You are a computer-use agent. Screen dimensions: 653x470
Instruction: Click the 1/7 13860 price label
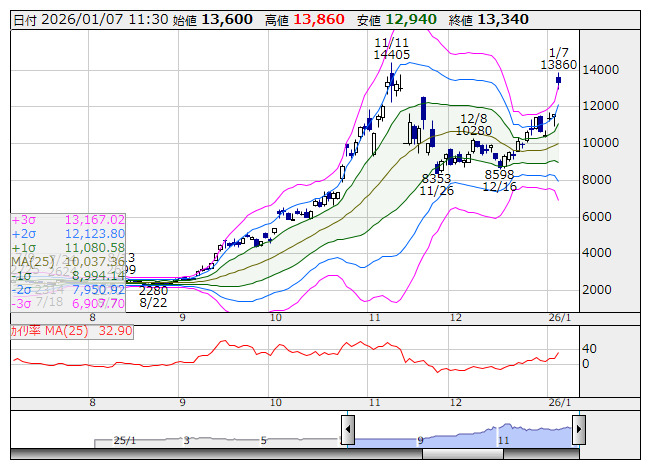(558, 59)
